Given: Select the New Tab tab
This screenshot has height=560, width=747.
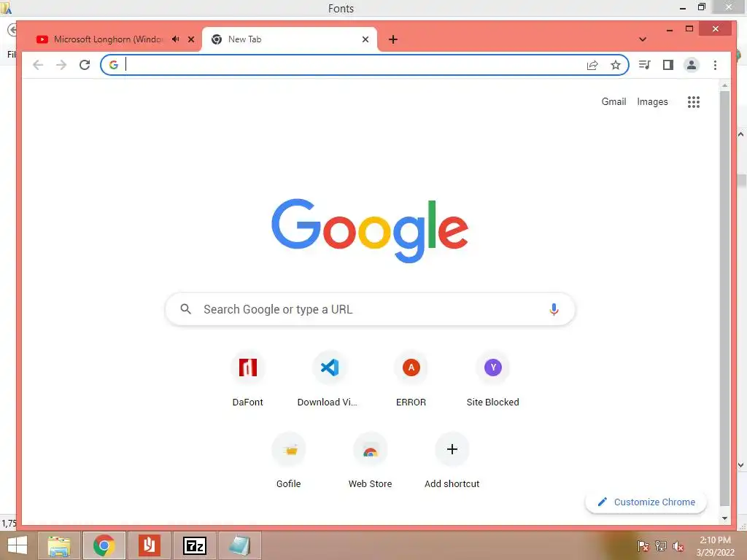Looking at the screenshot, I should point(290,39).
